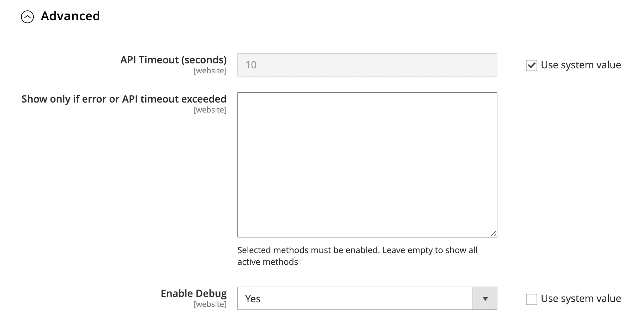This screenshot has width=644, height=324.
Task: Click inside the fallback methods multiselect box
Action: click(x=367, y=165)
